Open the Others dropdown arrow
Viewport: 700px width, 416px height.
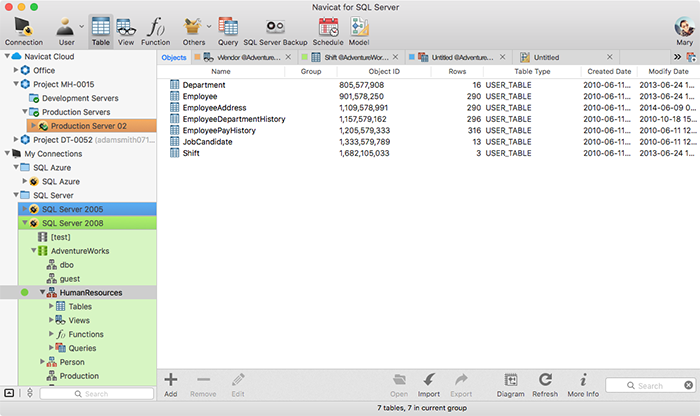tap(209, 26)
